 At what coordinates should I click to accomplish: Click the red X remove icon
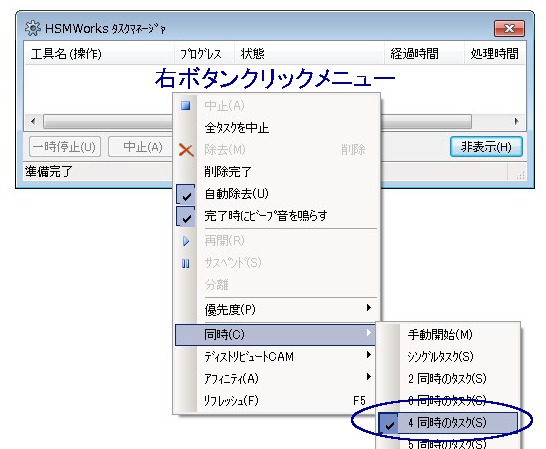[x=186, y=150]
